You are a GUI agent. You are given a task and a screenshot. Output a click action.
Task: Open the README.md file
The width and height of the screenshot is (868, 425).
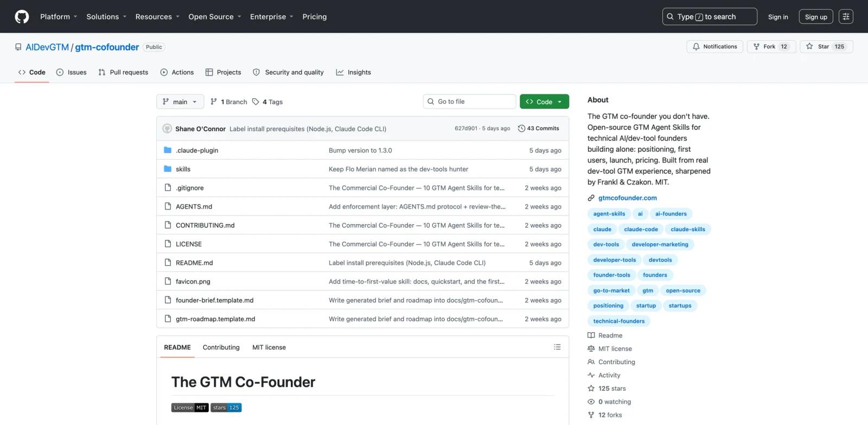pyautogui.click(x=194, y=263)
